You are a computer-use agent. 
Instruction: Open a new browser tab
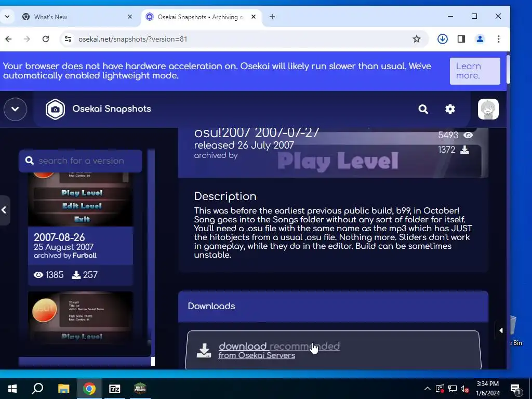[272, 17]
